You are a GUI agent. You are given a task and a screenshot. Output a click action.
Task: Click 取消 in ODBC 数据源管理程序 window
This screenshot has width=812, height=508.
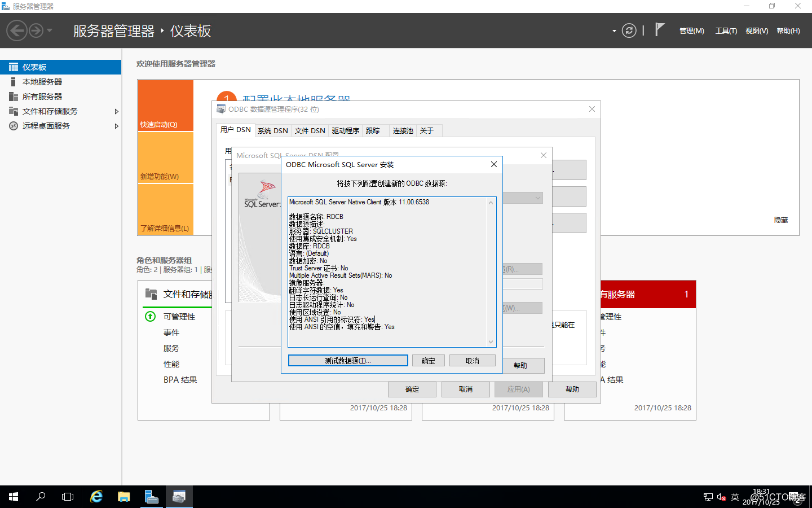coord(466,389)
